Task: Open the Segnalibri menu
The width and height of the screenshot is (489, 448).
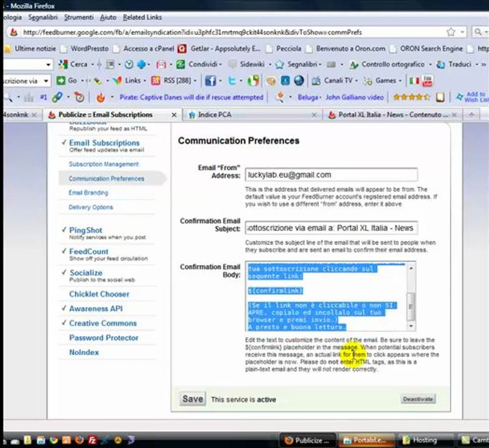Action: [43, 17]
